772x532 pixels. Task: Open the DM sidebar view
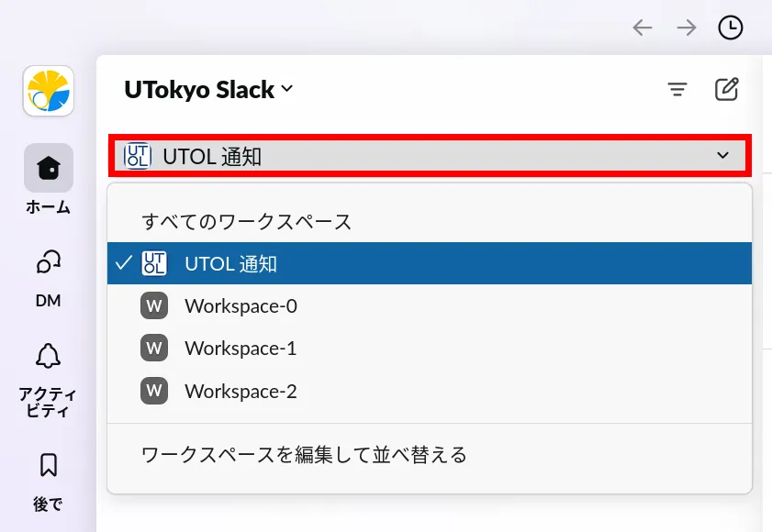(49, 263)
